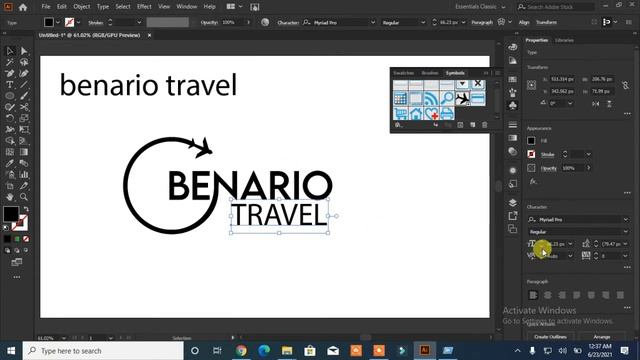This screenshot has width=640, height=360.
Task: Select the Hand tool
Action: pos(10,197)
